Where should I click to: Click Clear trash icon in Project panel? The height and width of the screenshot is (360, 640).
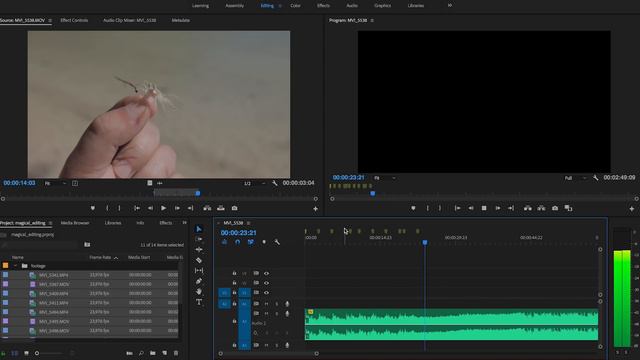coord(176,353)
